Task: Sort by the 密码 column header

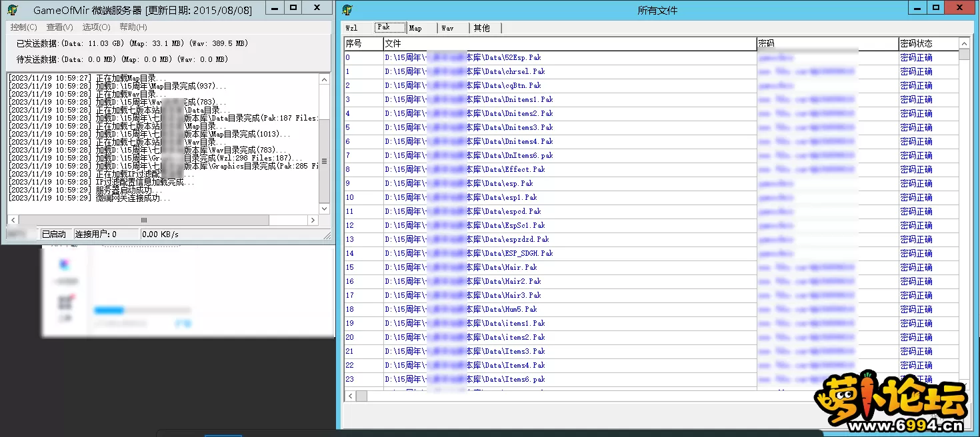Action: (827, 43)
